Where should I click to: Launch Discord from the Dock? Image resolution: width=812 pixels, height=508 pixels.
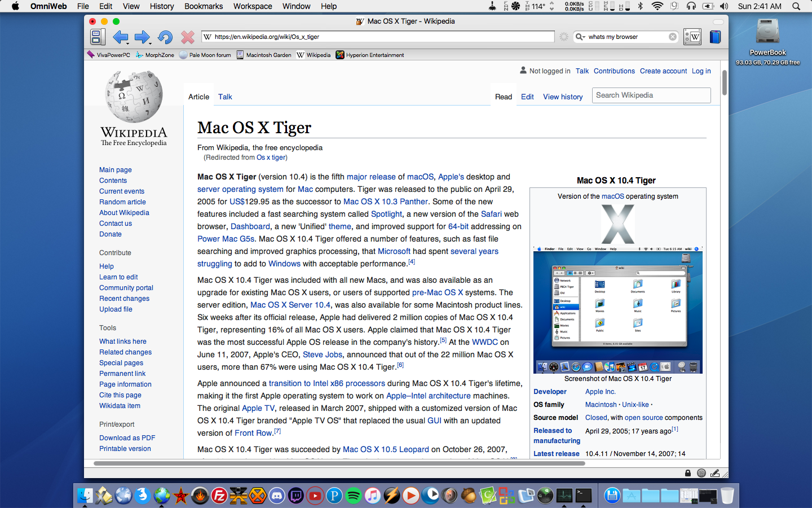pyautogui.click(x=277, y=496)
